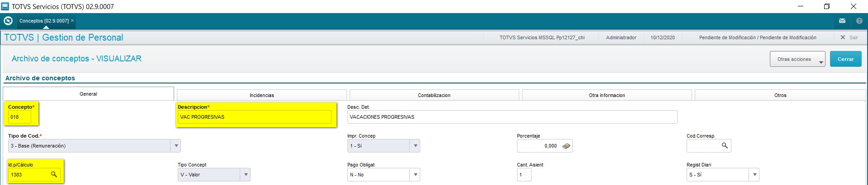Click the Administrador status text
868x185 pixels.
(621, 37)
